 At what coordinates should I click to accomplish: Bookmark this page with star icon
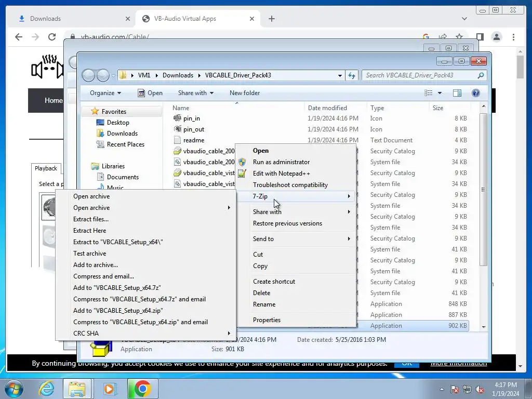459,37
